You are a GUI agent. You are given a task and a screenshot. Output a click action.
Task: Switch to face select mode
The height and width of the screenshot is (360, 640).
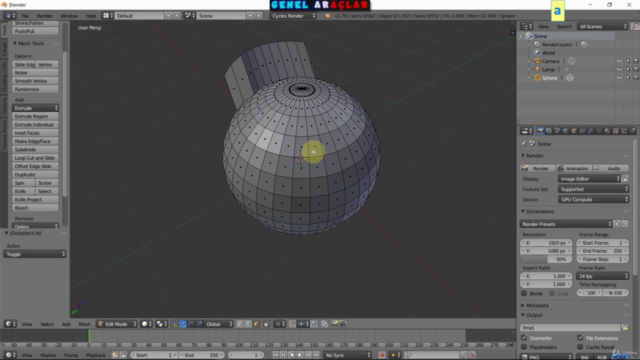pos(256,324)
